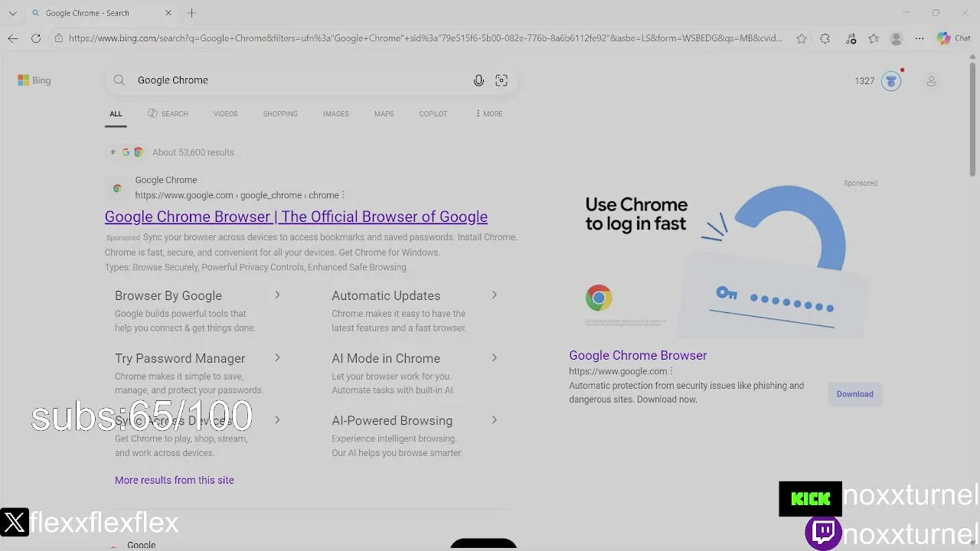This screenshot has width=980, height=551.
Task: Open ad options dots beside google_chrome URL
Action: click(343, 195)
